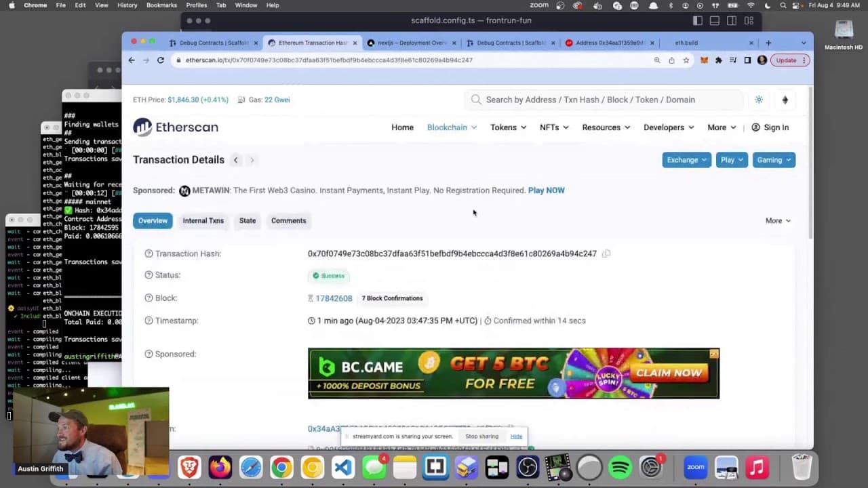
Task: Open a new Chrome tab
Action: pyautogui.click(x=768, y=43)
